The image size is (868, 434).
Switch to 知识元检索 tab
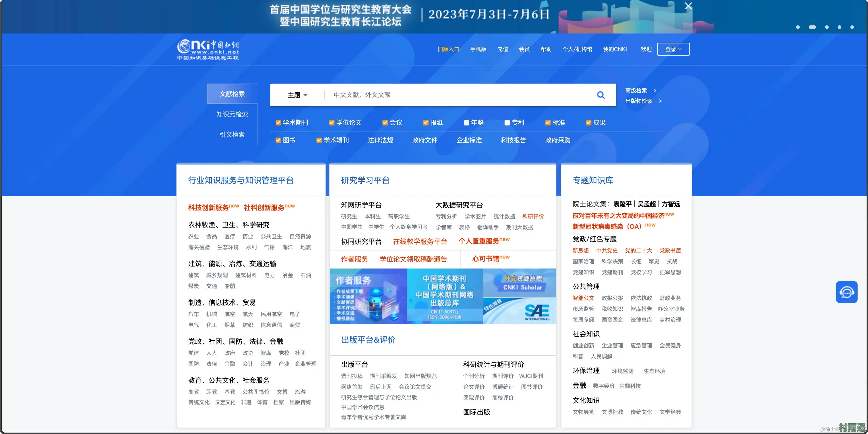[232, 114]
